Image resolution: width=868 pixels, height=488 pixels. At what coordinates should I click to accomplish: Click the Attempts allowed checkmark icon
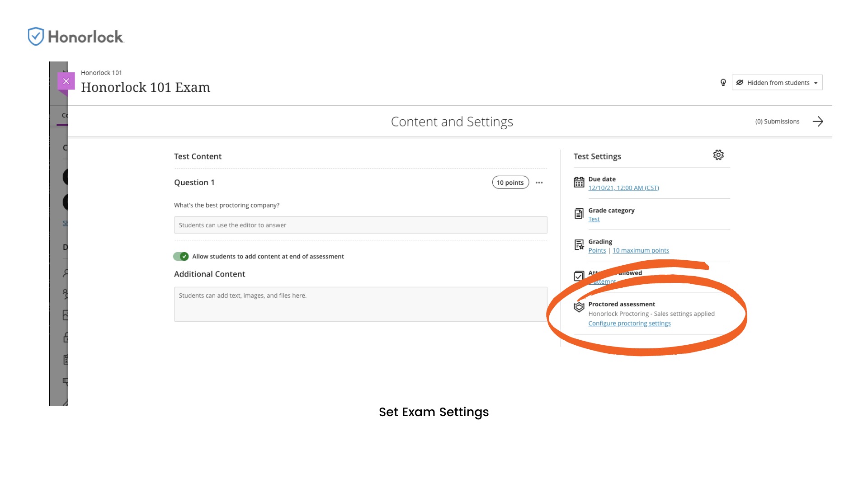tap(579, 276)
